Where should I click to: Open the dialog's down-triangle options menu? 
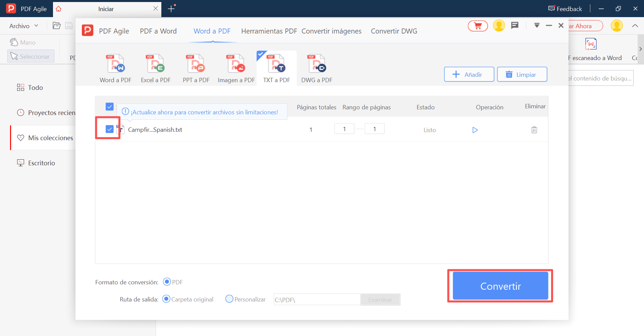coord(537,25)
